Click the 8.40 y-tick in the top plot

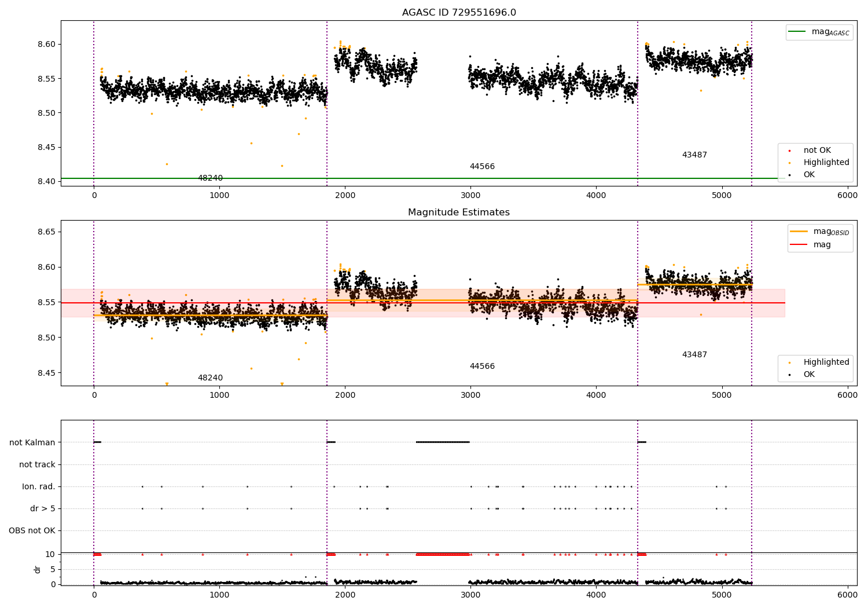pos(46,182)
